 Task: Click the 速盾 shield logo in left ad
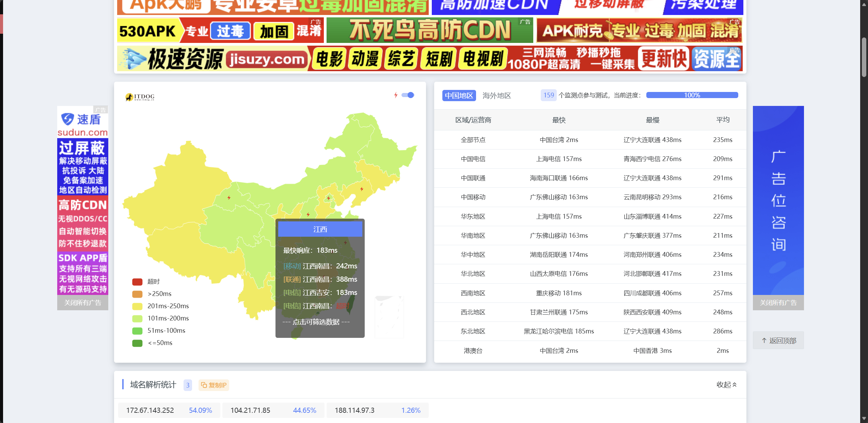[67, 119]
